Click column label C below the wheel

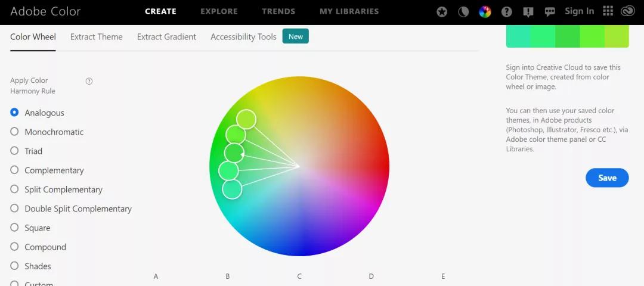pyautogui.click(x=299, y=276)
